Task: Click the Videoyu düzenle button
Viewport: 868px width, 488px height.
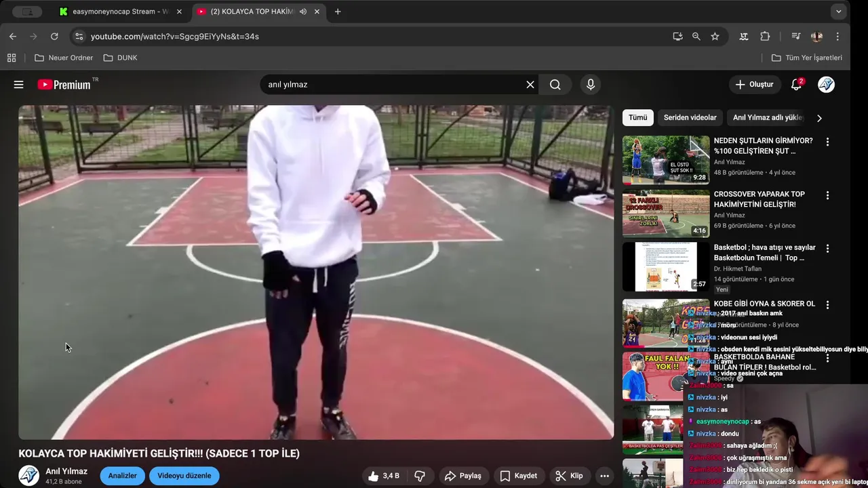Action: [184, 476]
